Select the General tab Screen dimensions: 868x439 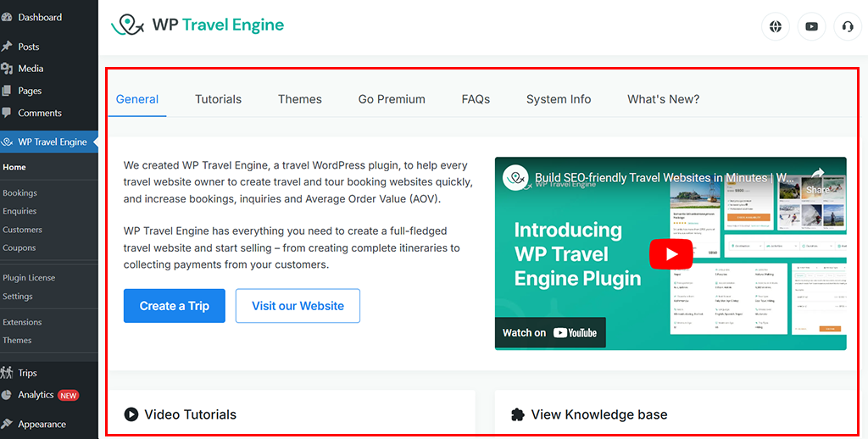(x=137, y=99)
